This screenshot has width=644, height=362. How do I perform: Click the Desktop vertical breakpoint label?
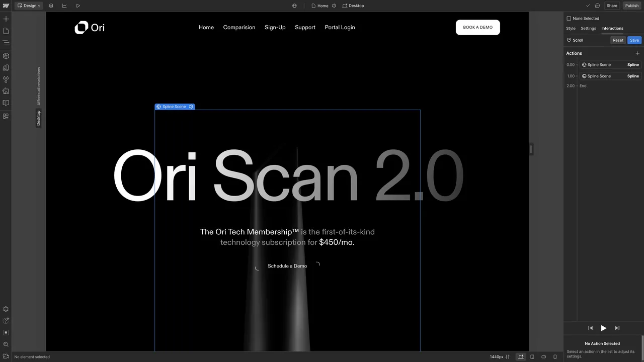click(39, 118)
